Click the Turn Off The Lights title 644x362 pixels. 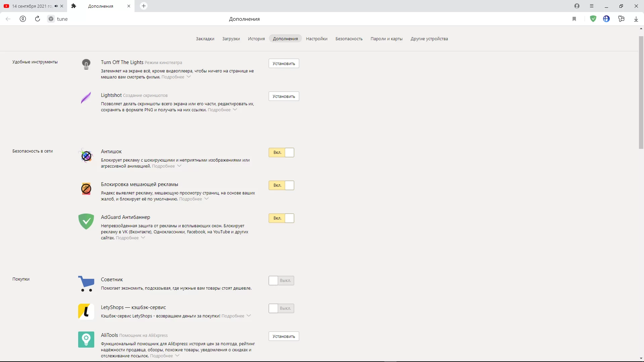(122, 62)
